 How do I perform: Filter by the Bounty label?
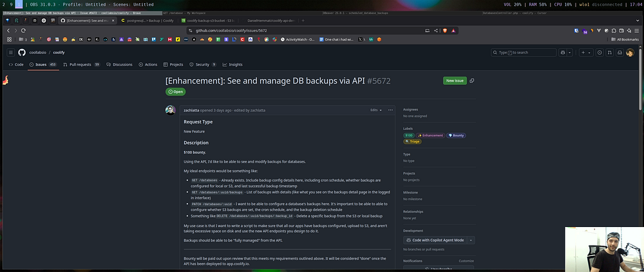coord(456,136)
